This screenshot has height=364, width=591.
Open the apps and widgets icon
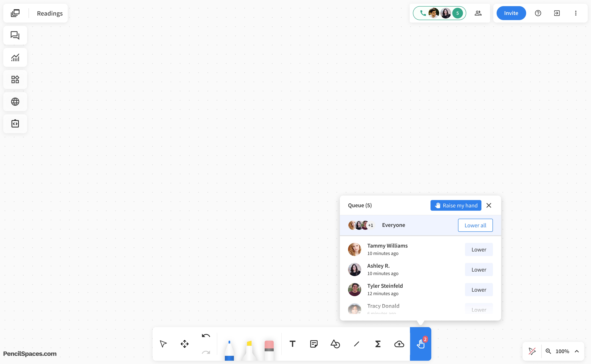(x=15, y=79)
